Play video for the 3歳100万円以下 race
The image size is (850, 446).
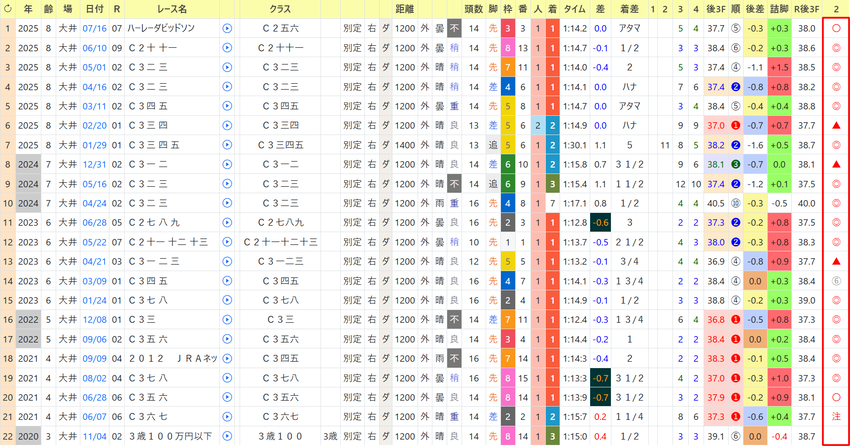(227, 436)
